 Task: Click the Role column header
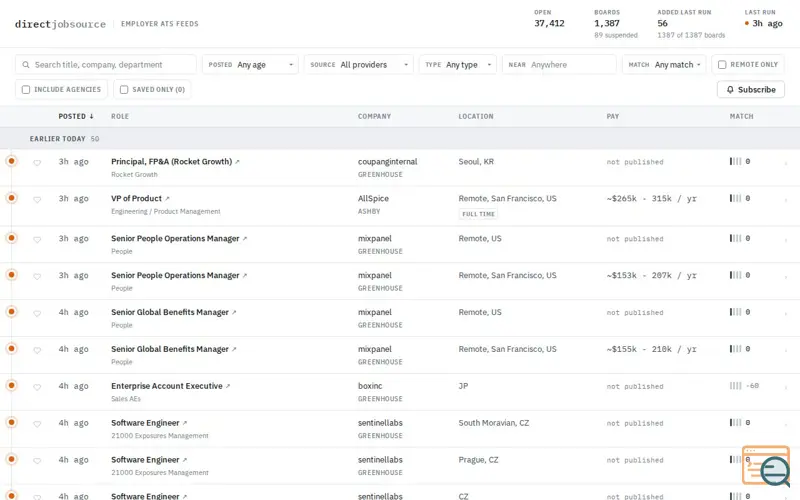click(120, 116)
